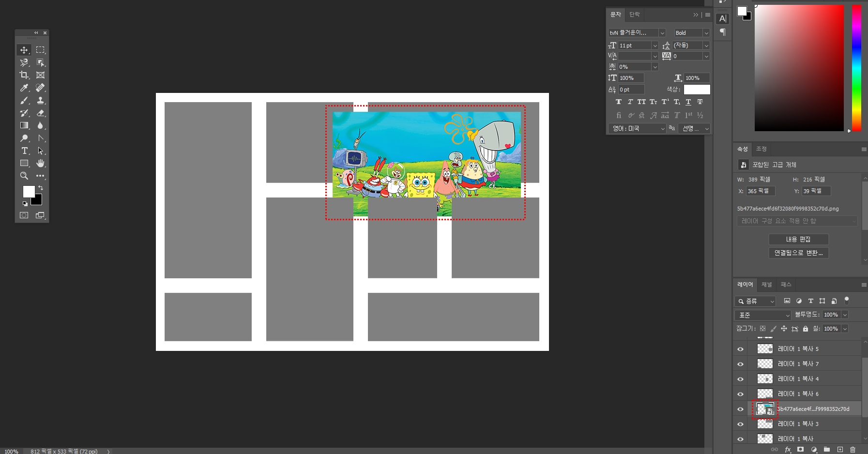Select the Crop tool
This screenshot has height=454, width=868.
click(24, 75)
